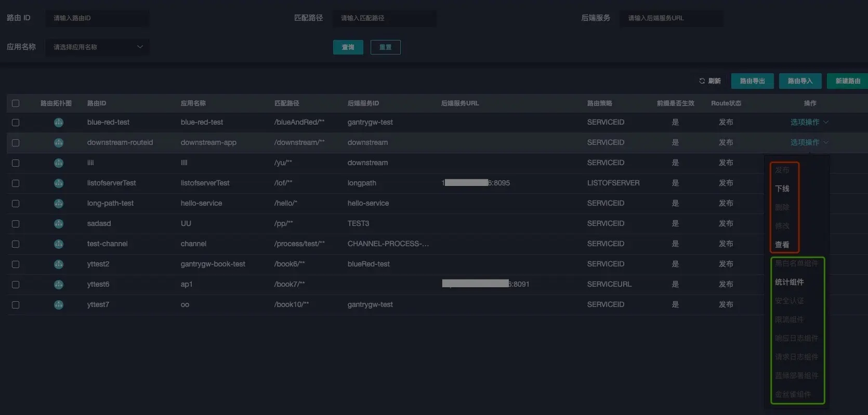Focus the 后端服务 URL input field
Image resolution: width=868 pixels, height=415 pixels.
point(672,18)
